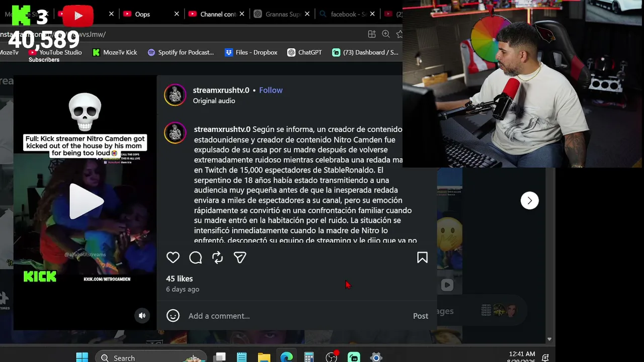
Task: Open the caption's streamxrushtv.0 username link
Action: pyautogui.click(x=222, y=129)
